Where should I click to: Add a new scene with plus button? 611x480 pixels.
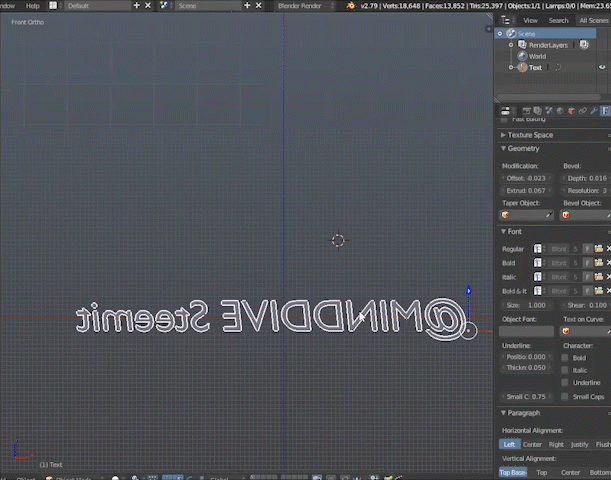[247, 5]
